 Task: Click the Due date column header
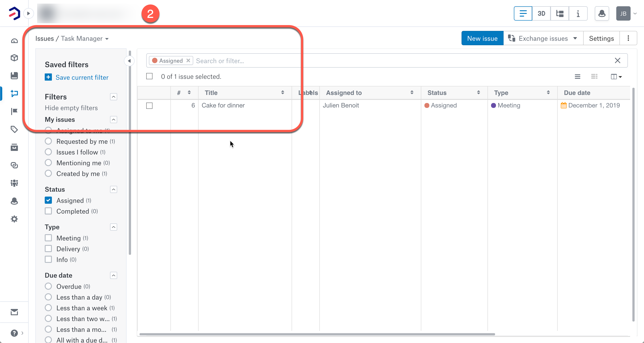pyautogui.click(x=594, y=93)
